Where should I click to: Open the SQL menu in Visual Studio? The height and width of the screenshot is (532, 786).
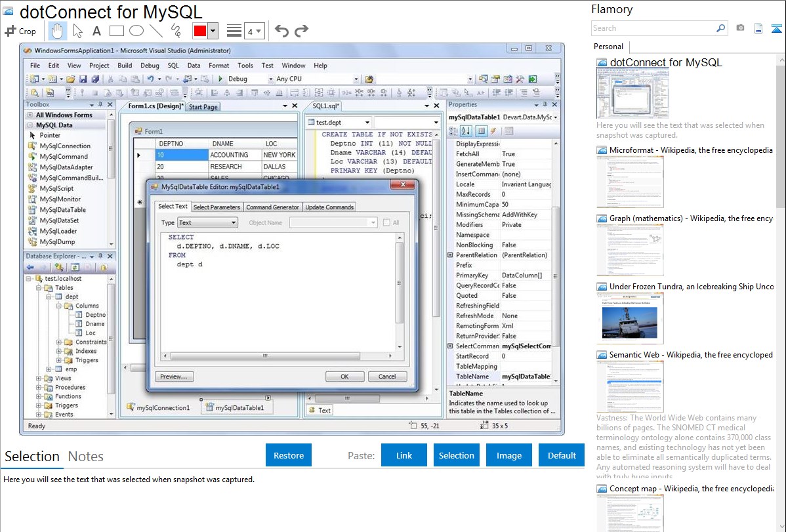(x=173, y=65)
